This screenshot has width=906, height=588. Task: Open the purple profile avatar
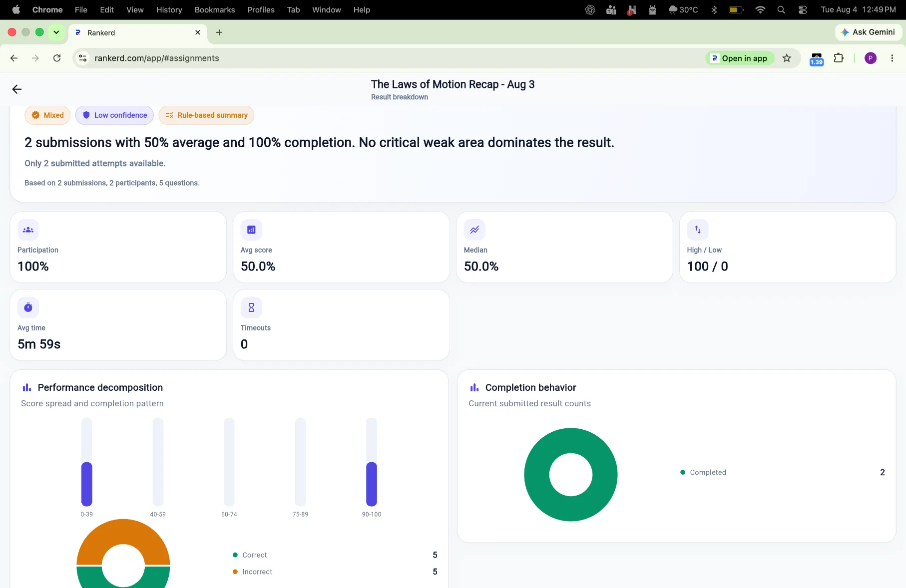click(x=871, y=58)
